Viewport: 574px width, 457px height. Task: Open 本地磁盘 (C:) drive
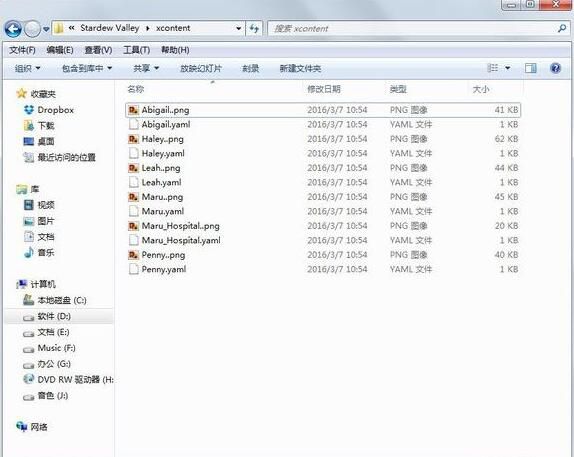(x=62, y=300)
